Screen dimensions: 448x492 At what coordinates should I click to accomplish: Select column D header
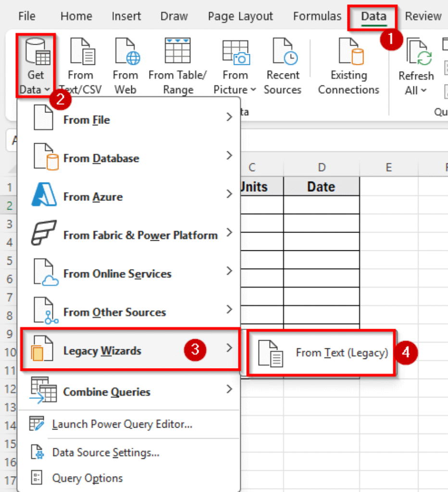click(322, 167)
